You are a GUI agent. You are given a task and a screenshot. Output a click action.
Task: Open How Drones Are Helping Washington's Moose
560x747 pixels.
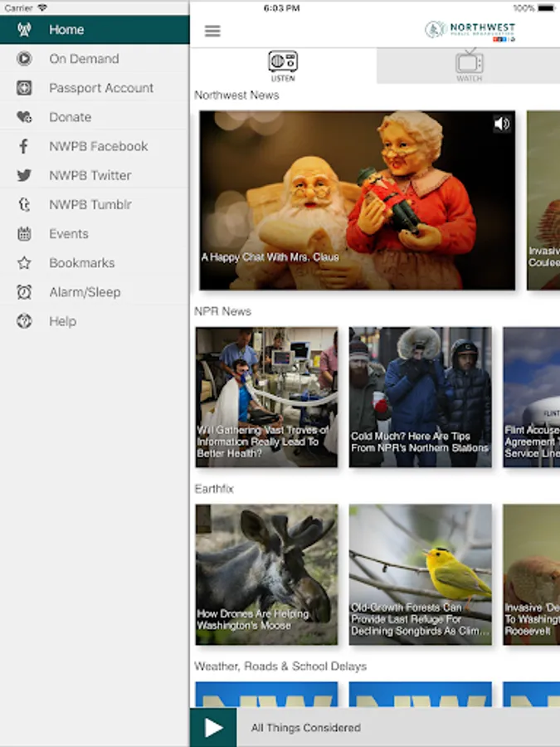[x=266, y=574]
